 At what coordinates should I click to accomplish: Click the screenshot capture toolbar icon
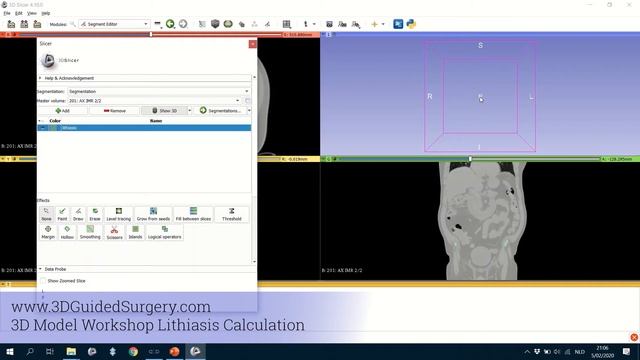click(x=329, y=24)
